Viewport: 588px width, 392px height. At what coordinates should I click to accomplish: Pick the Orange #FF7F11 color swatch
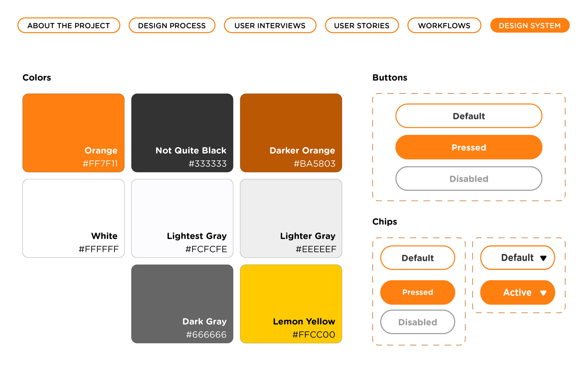73,133
